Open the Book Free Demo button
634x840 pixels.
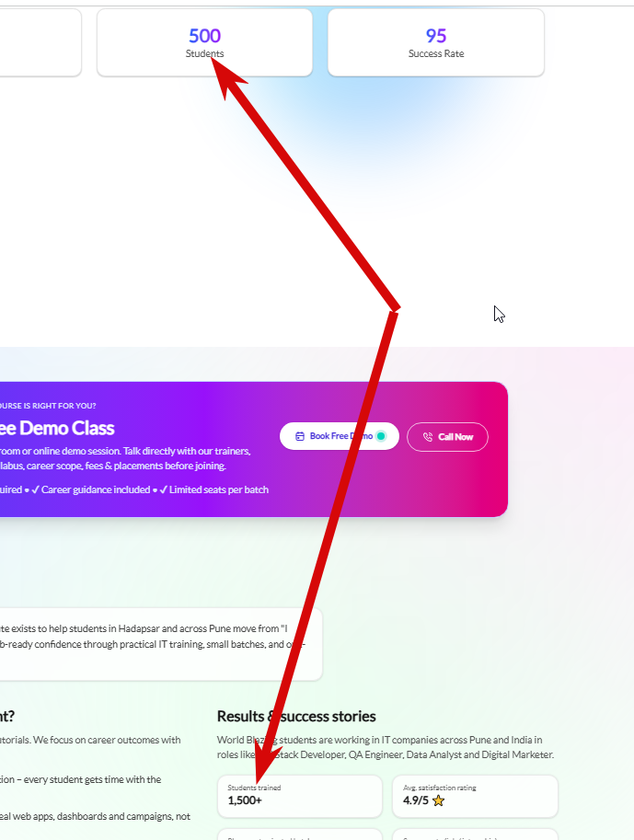[340, 436]
